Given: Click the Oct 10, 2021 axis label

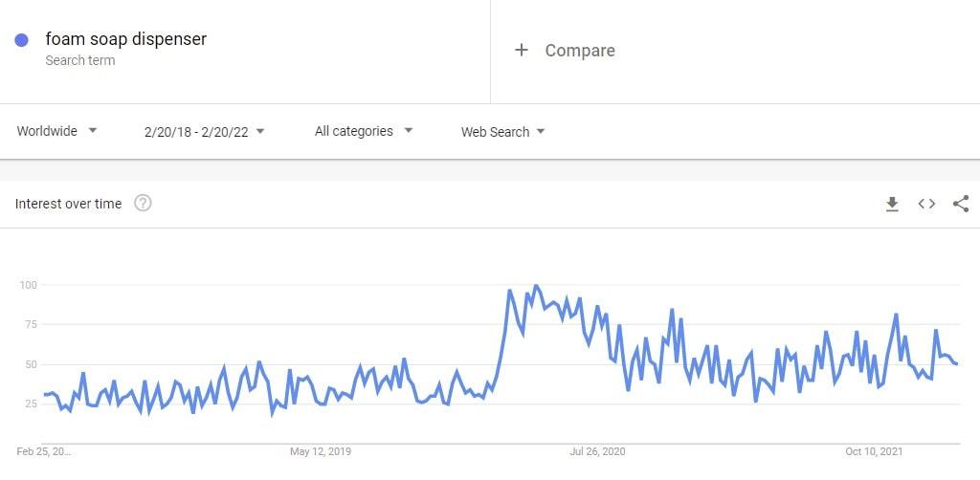Looking at the screenshot, I should click(874, 451).
